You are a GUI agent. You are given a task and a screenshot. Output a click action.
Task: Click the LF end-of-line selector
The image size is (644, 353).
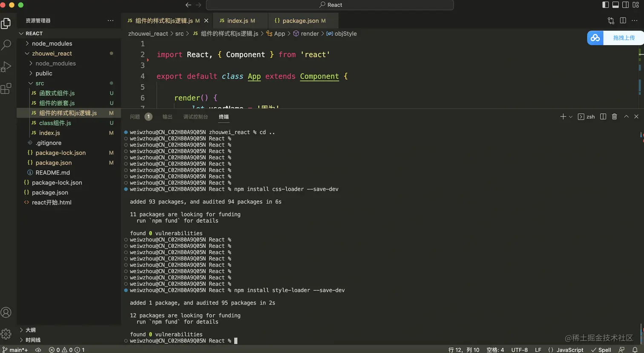coord(538,350)
